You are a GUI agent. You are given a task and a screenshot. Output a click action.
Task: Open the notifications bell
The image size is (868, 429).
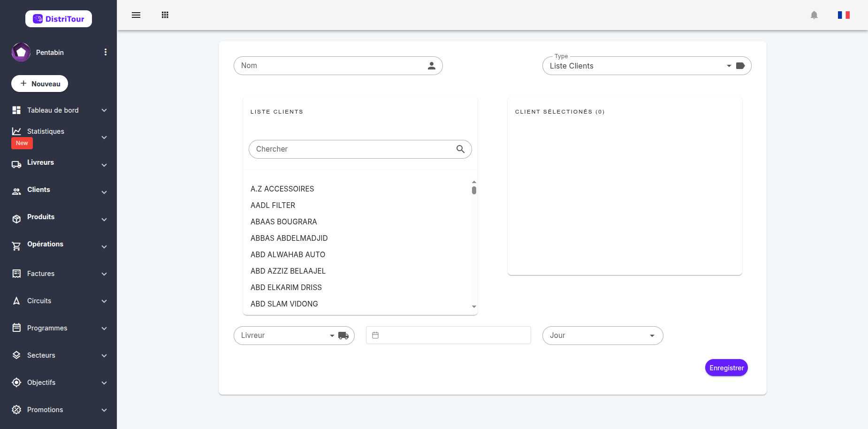[x=814, y=15]
